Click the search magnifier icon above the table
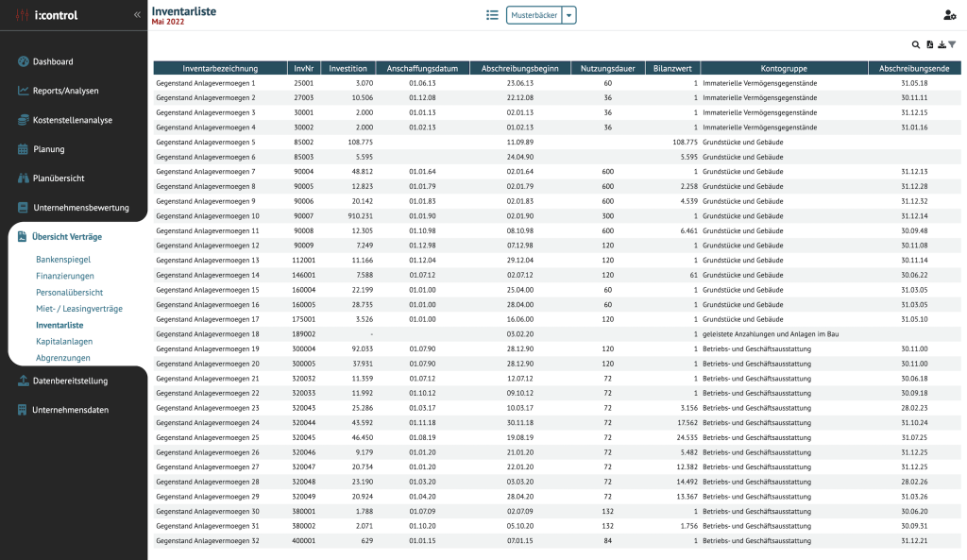 pos(915,44)
